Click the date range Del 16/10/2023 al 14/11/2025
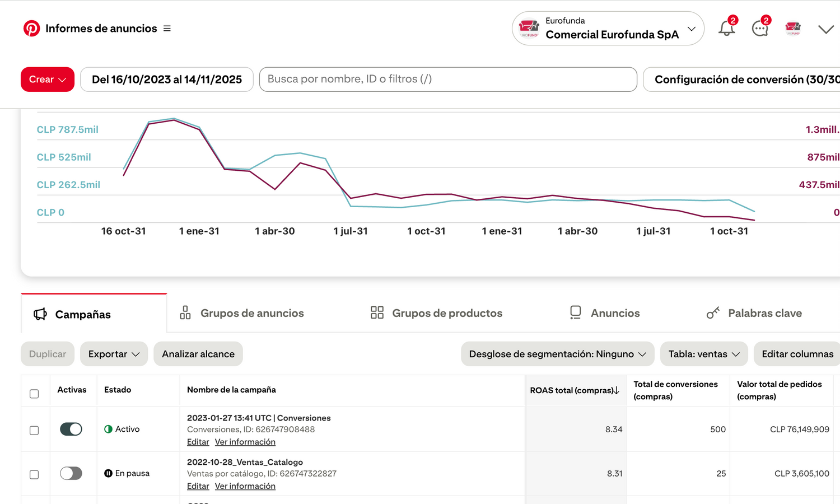Screen dimensions: 840x504 [x=167, y=80]
